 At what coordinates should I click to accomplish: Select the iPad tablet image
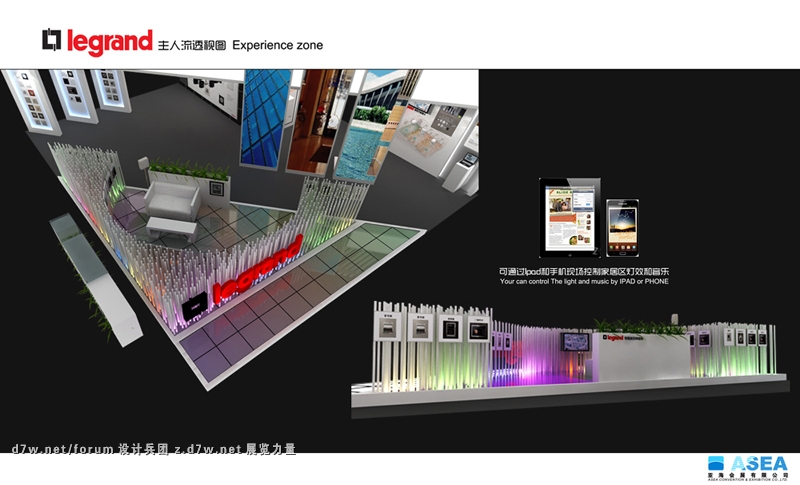(570, 218)
